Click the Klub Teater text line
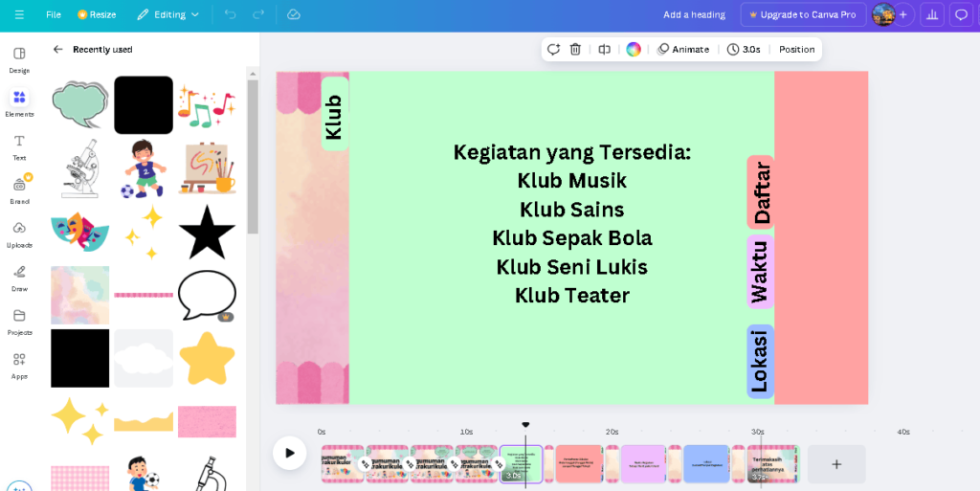Screen dimensions: 980x491 [572, 296]
